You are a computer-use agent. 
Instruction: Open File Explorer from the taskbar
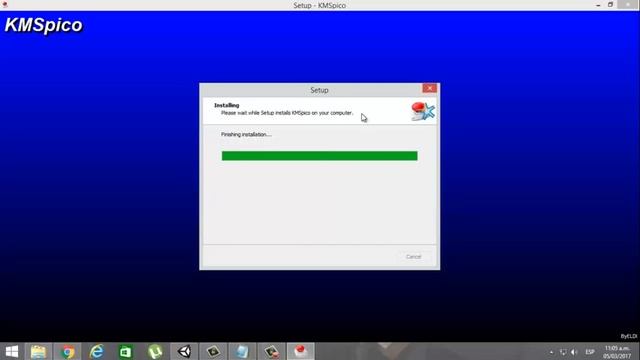tap(38, 351)
